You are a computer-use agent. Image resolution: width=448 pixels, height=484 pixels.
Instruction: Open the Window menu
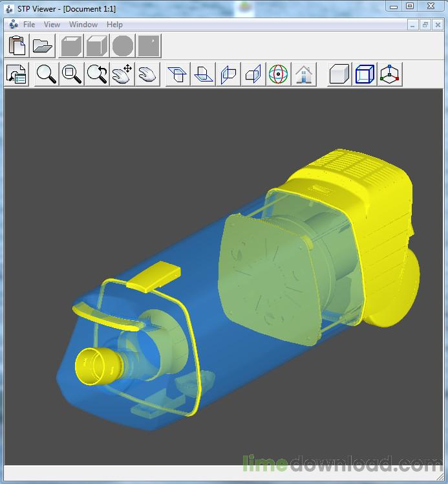[x=83, y=25]
